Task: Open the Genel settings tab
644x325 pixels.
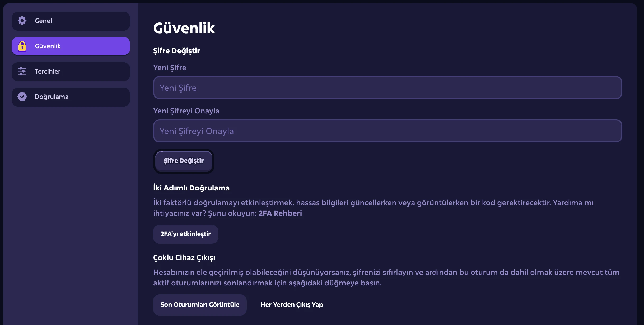Action: click(x=71, y=21)
